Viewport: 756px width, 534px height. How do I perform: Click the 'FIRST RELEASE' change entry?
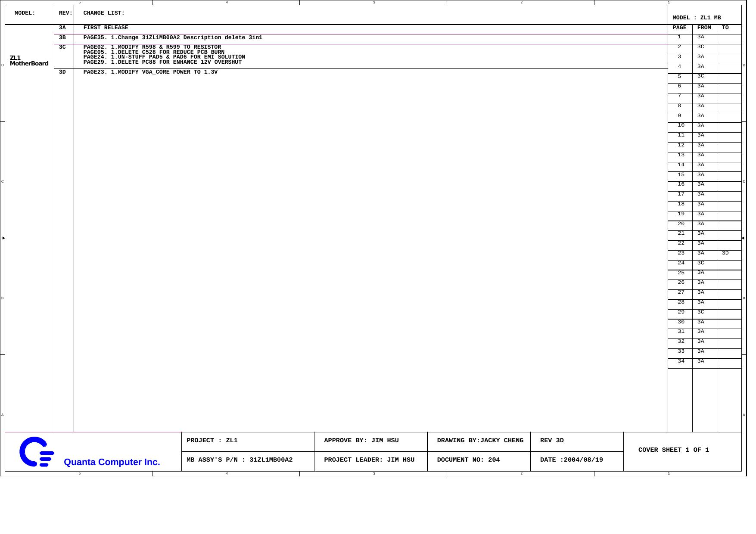(x=106, y=28)
